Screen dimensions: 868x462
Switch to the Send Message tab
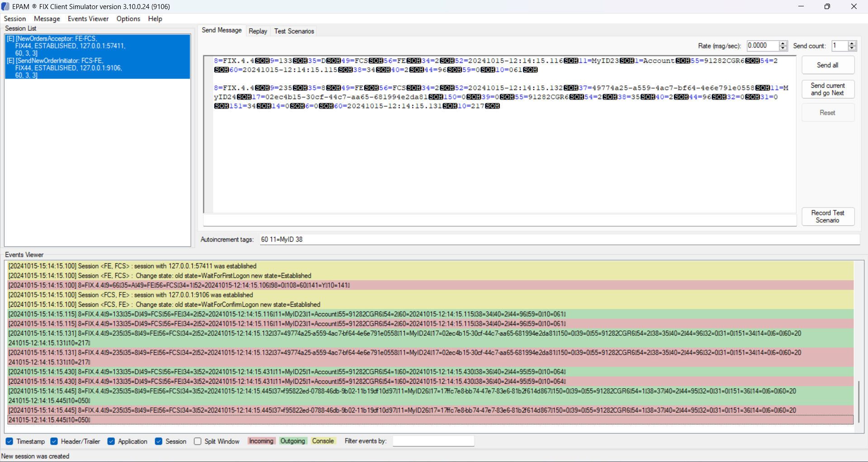222,30
